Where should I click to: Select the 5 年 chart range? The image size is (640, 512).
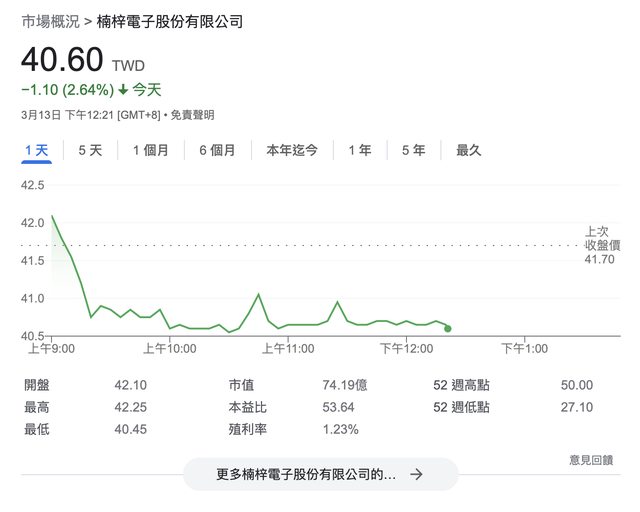413,151
